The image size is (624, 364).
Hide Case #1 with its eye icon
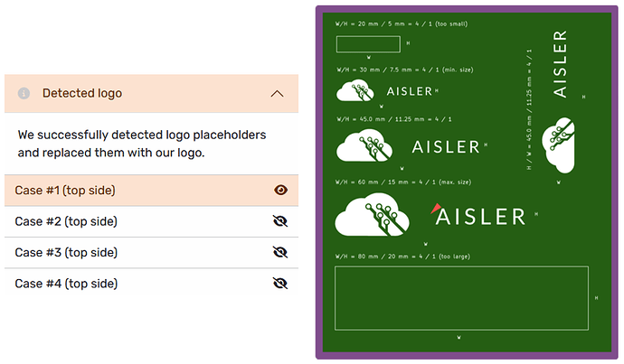click(x=280, y=190)
